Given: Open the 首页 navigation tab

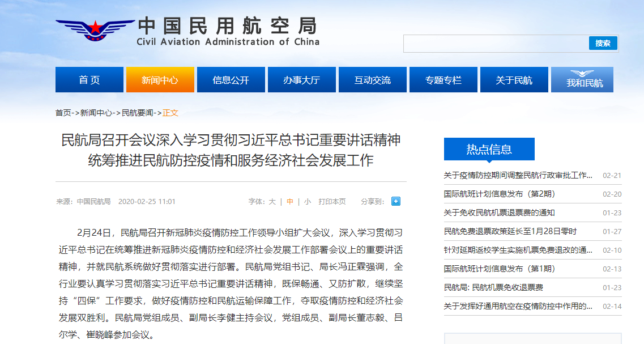Looking at the screenshot, I should click(89, 80).
